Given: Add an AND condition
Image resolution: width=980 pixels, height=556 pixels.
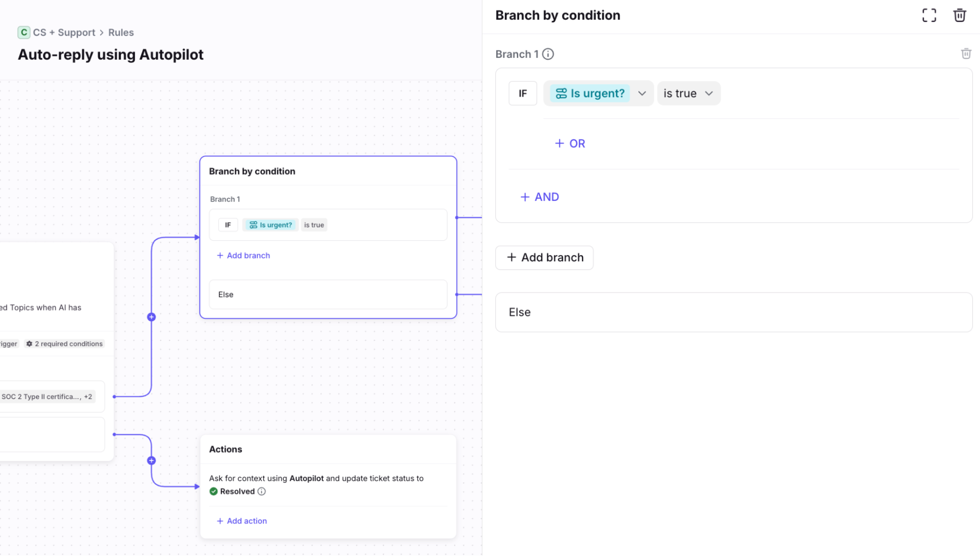Looking at the screenshot, I should (x=539, y=197).
